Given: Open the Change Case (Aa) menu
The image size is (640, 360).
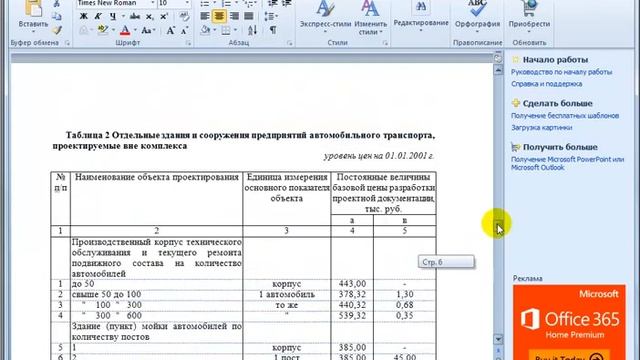Looking at the screenshot, I should 148,30.
